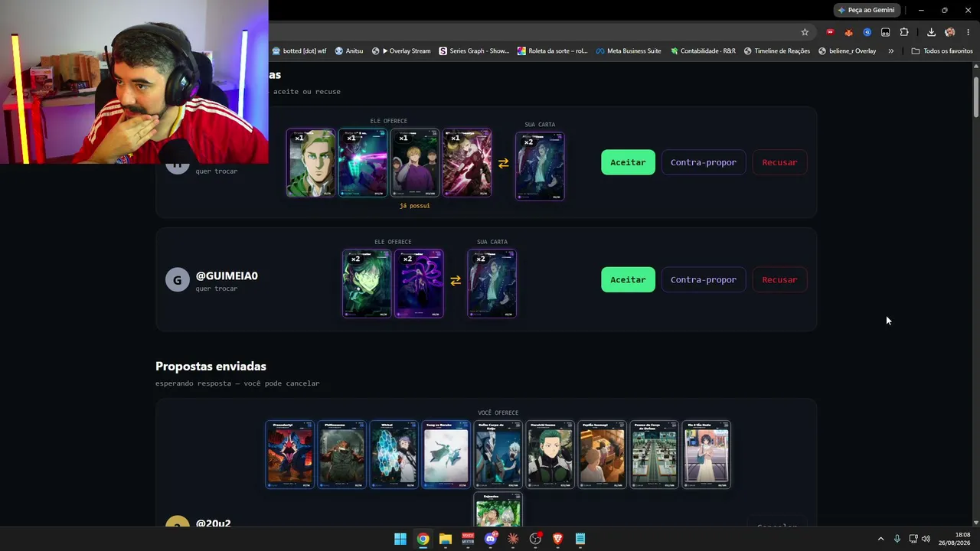Open the Overlay Stream bookmark
Screen dimensions: 980x551
pyautogui.click(x=401, y=51)
